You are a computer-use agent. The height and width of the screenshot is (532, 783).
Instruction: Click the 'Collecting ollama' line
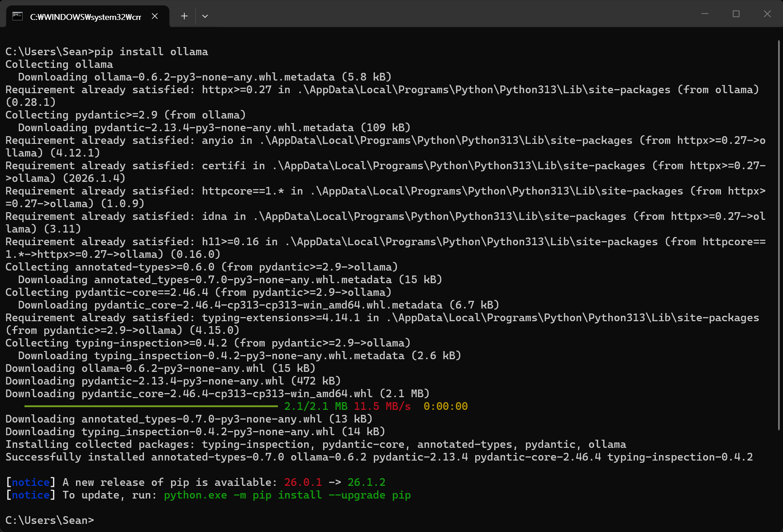59,64
